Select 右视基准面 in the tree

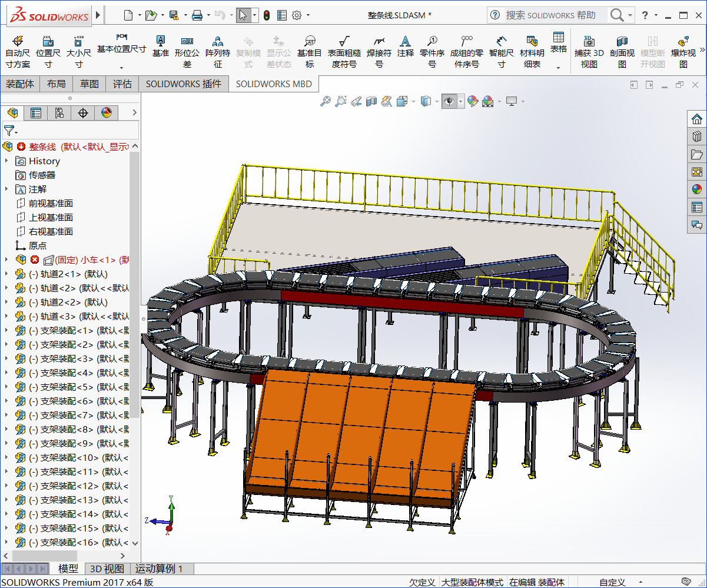(51, 231)
